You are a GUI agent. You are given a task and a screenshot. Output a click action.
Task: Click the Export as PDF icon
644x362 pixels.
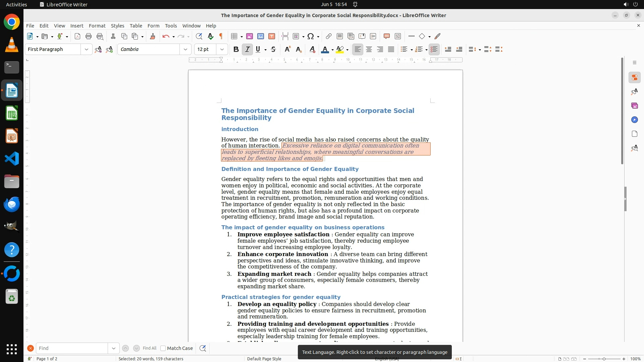[77, 36]
